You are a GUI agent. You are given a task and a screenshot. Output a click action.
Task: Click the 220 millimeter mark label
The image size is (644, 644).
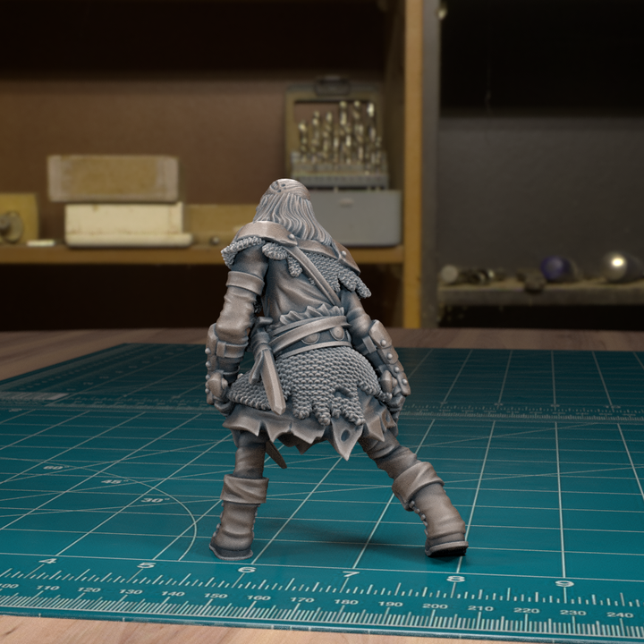[527, 610]
